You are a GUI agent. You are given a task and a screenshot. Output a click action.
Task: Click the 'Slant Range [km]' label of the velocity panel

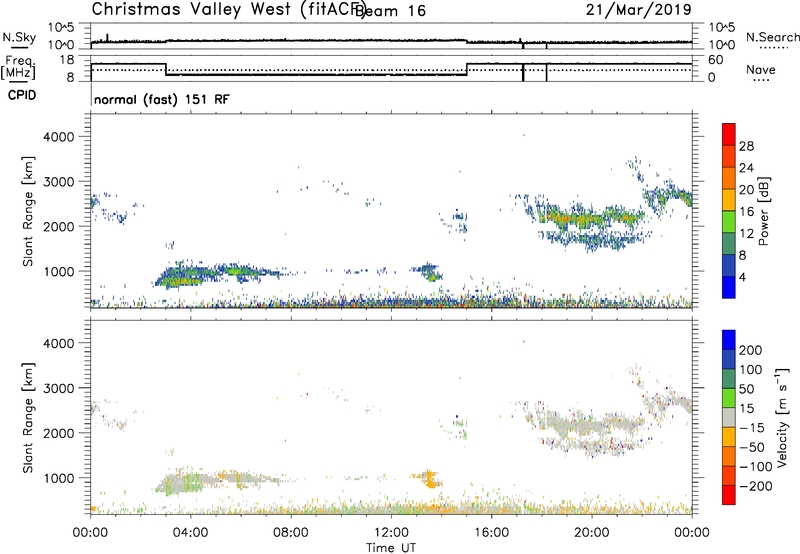(28, 418)
